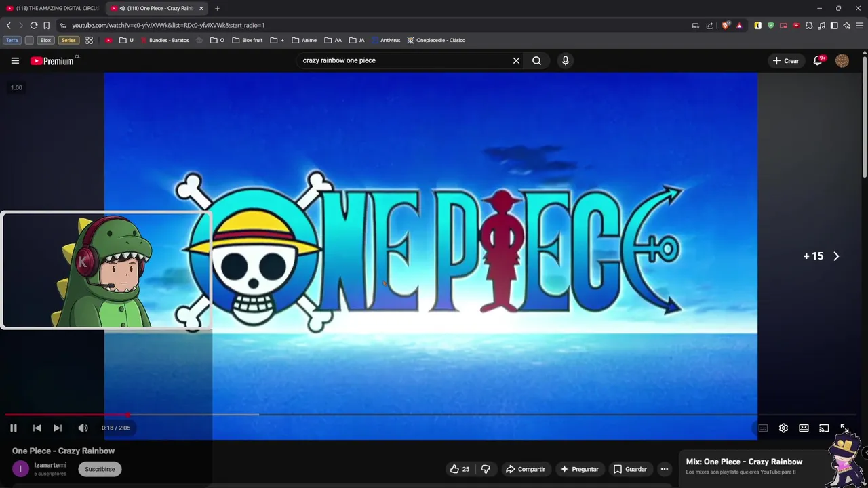Click the video progress bar scrubber
The height and width of the screenshot is (488, 868).
[x=127, y=414]
